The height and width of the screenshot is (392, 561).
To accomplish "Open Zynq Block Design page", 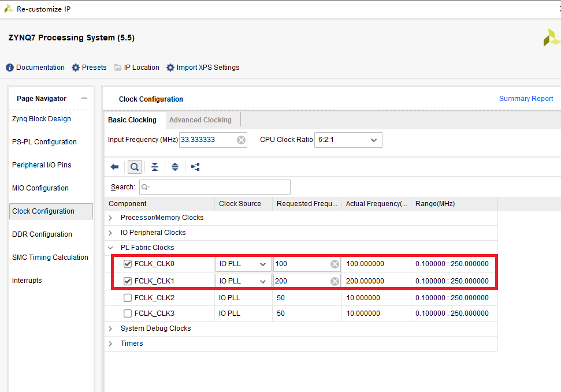I will (42, 119).
